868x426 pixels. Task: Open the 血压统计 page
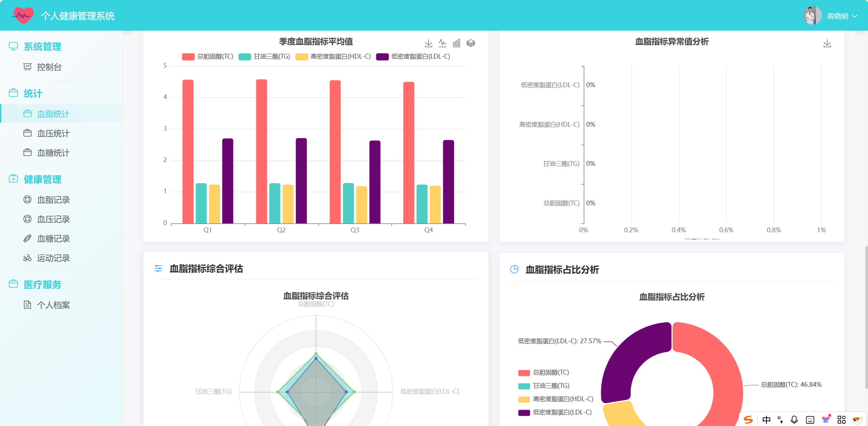(x=61, y=133)
